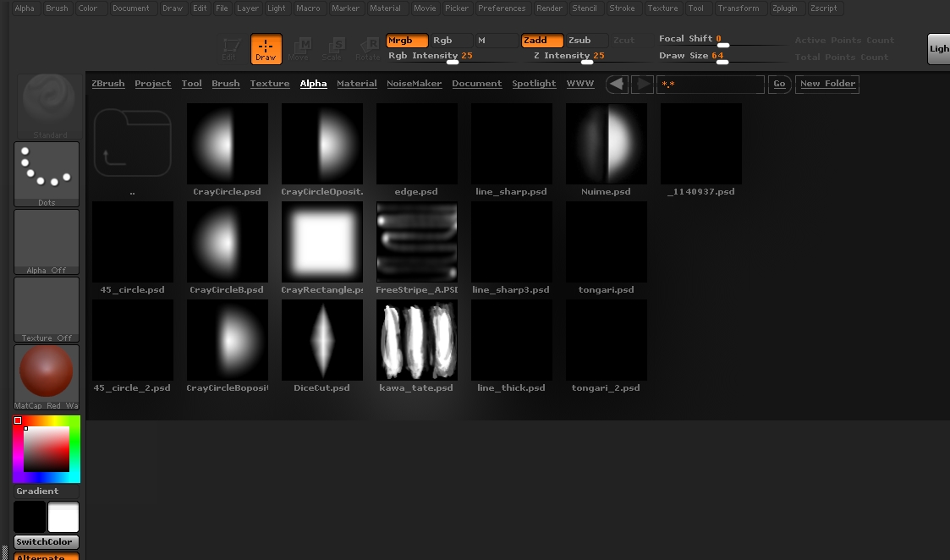Toggle the Mrgb paint mode
The height and width of the screenshot is (560, 950).
coord(406,40)
